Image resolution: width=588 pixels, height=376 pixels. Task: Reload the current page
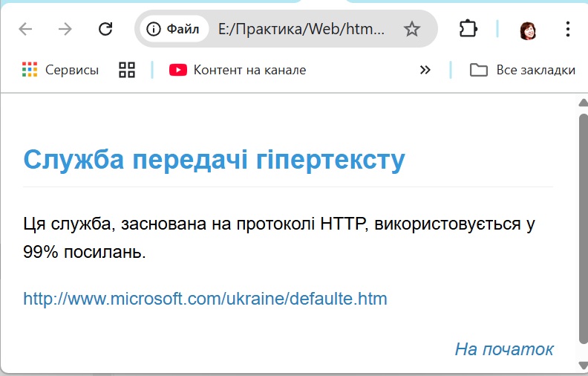coord(105,29)
